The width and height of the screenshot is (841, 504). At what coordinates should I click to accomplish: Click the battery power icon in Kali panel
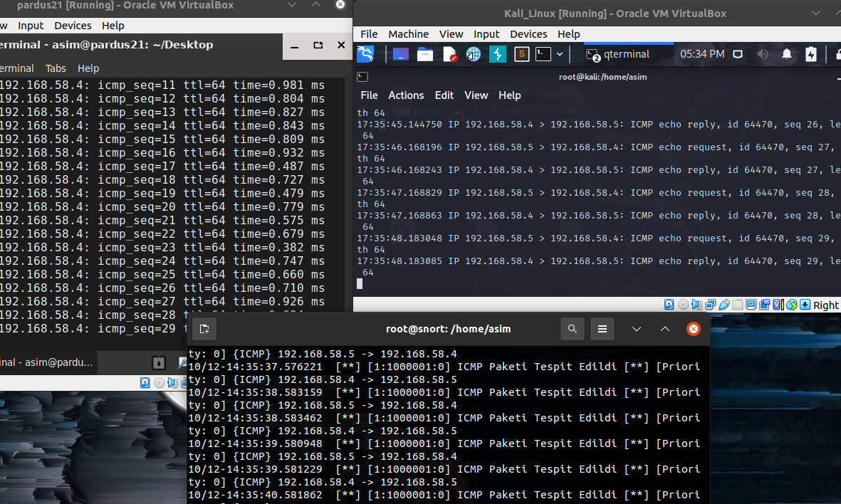[x=811, y=54]
